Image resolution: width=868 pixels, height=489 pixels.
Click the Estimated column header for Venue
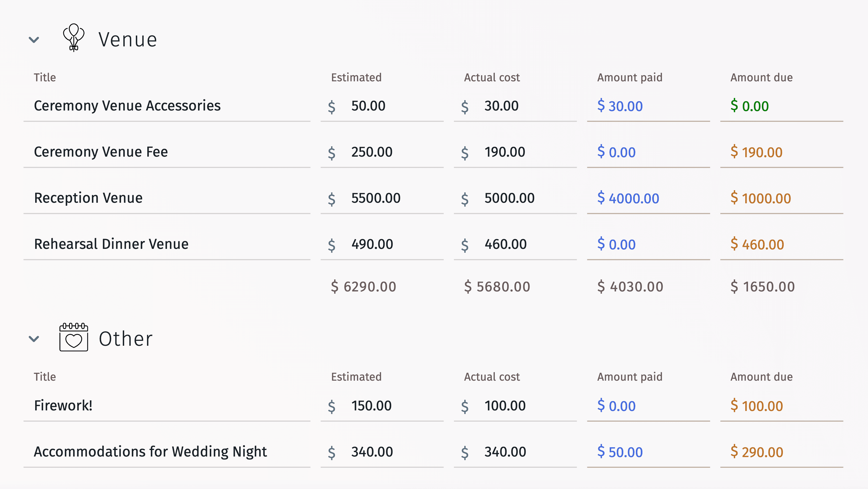point(357,76)
